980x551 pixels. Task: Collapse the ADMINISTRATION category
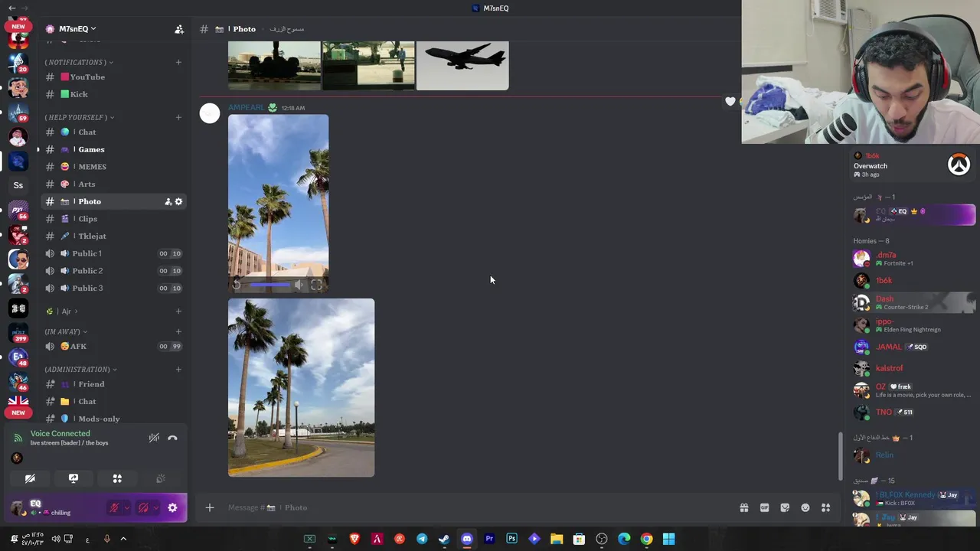[x=80, y=370]
